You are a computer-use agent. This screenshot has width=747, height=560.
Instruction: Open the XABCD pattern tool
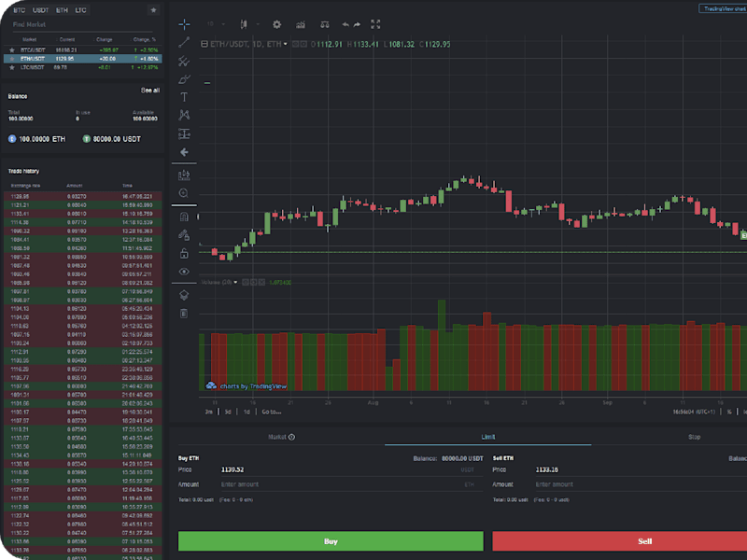pyautogui.click(x=184, y=115)
